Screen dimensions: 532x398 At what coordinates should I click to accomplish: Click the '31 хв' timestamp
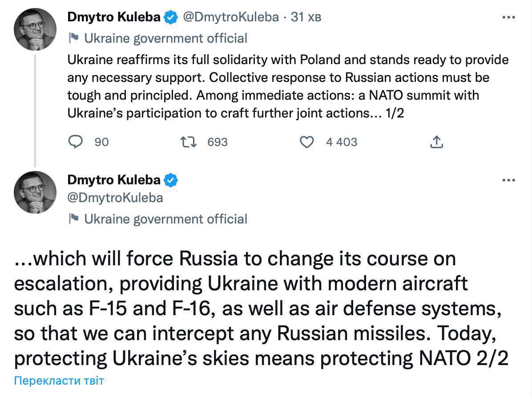click(306, 17)
